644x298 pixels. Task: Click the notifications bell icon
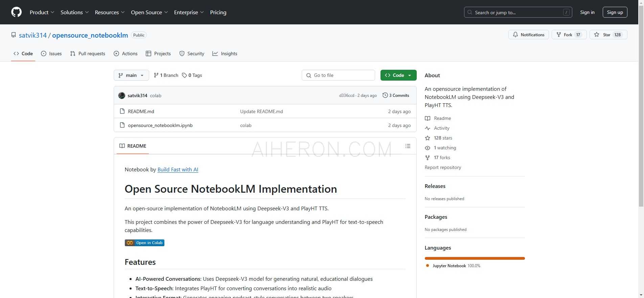coord(515,35)
